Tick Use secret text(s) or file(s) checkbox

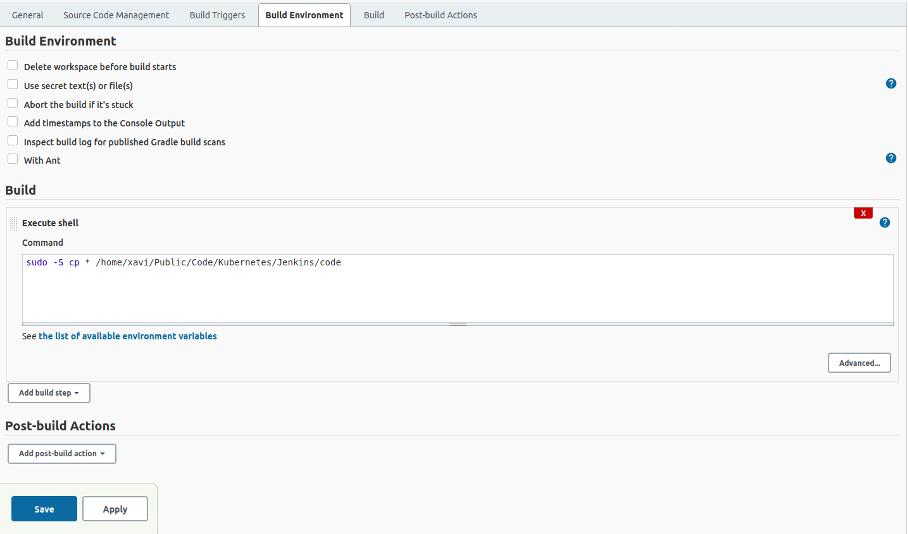13,85
